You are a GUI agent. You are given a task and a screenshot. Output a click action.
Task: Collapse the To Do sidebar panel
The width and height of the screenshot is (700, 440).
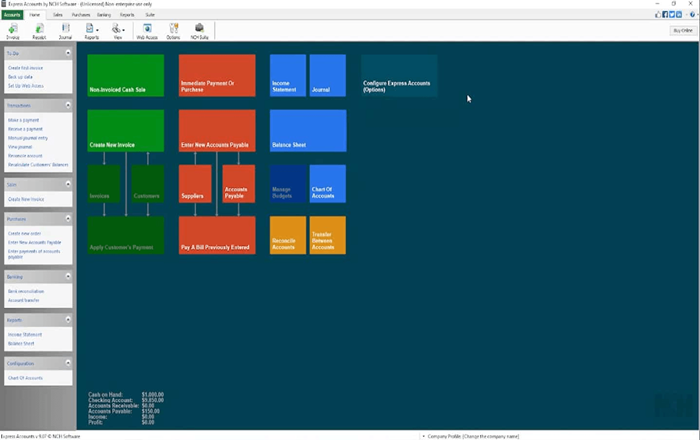[68, 53]
